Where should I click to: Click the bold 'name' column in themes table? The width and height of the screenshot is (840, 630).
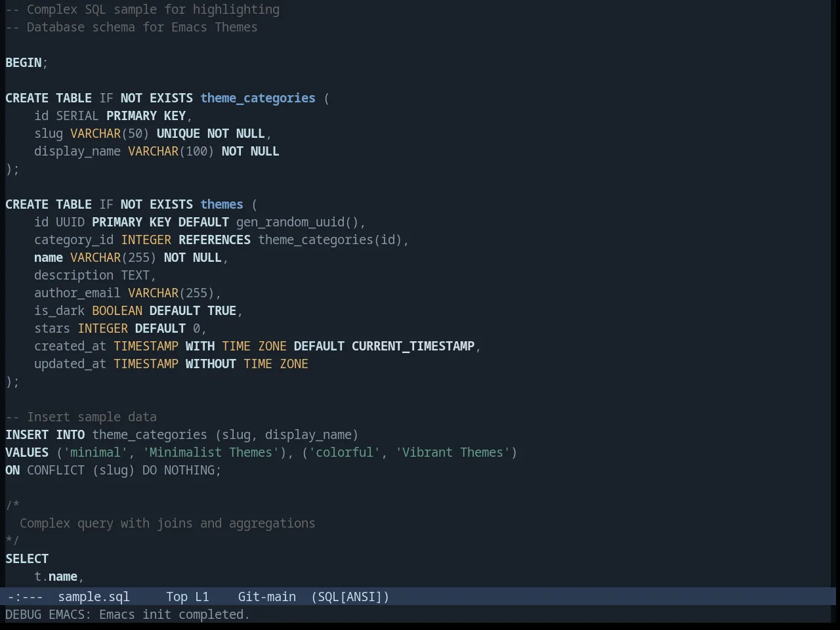[x=49, y=257]
